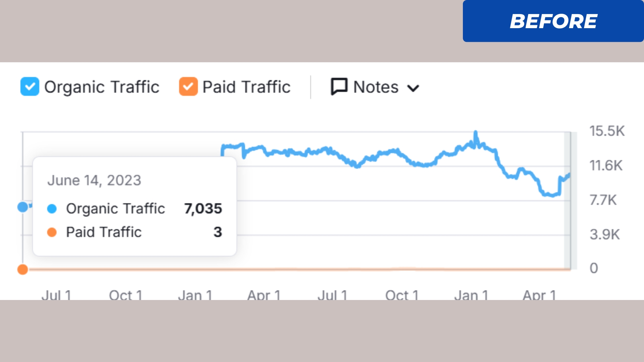Viewport: 644px width, 362px height.
Task: Click the 0 axis label
Action: tap(594, 268)
